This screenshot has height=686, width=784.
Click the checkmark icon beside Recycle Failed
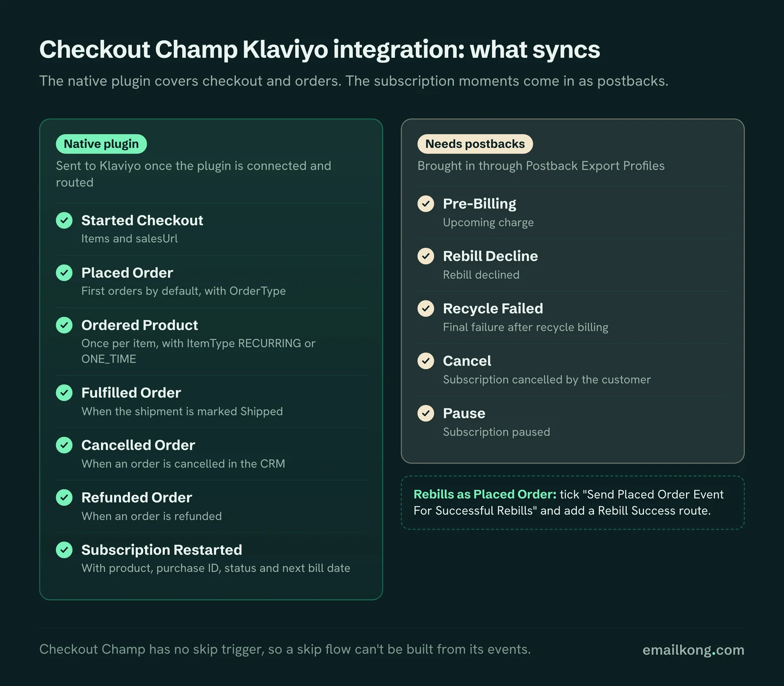tap(426, 308)
